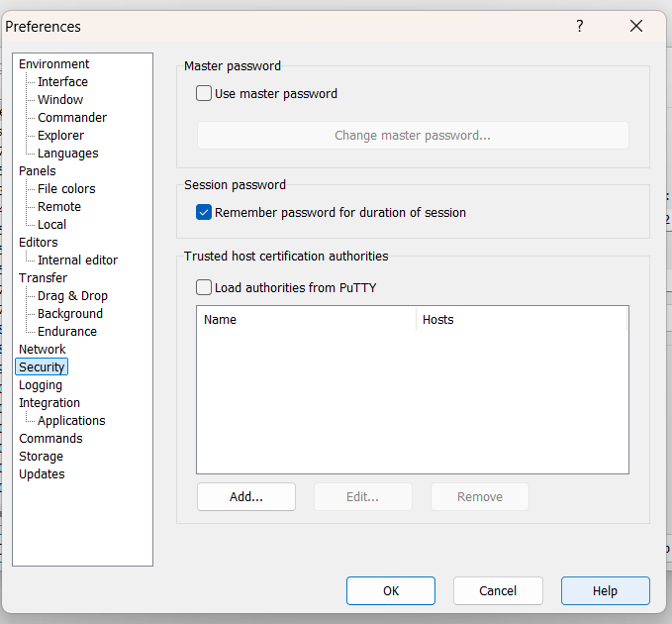This screenshot has height=624, width=672.
Task: Click OK to confirm preferences
Action: click(391, 591)
